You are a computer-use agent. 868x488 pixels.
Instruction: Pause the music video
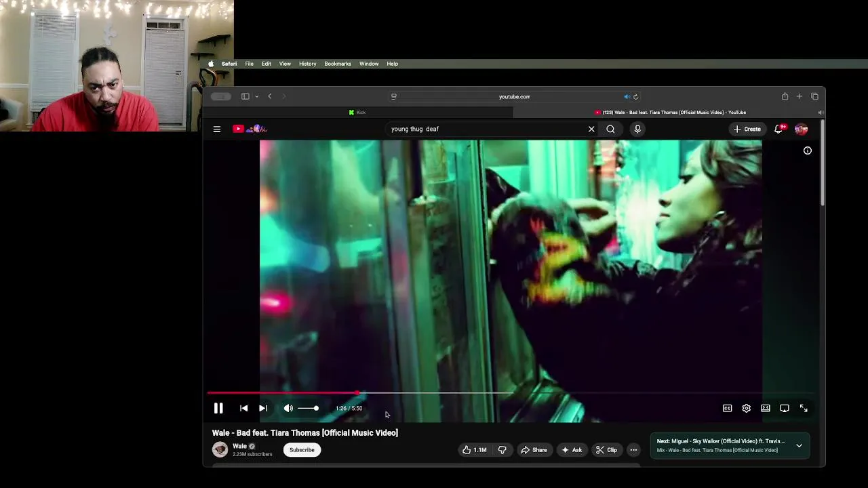[x=218, y=408]
